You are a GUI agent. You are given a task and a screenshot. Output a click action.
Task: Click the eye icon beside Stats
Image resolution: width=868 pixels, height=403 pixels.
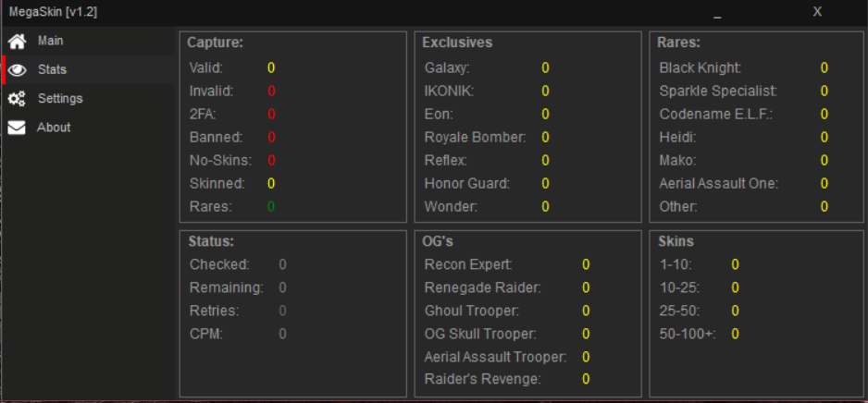17,70
